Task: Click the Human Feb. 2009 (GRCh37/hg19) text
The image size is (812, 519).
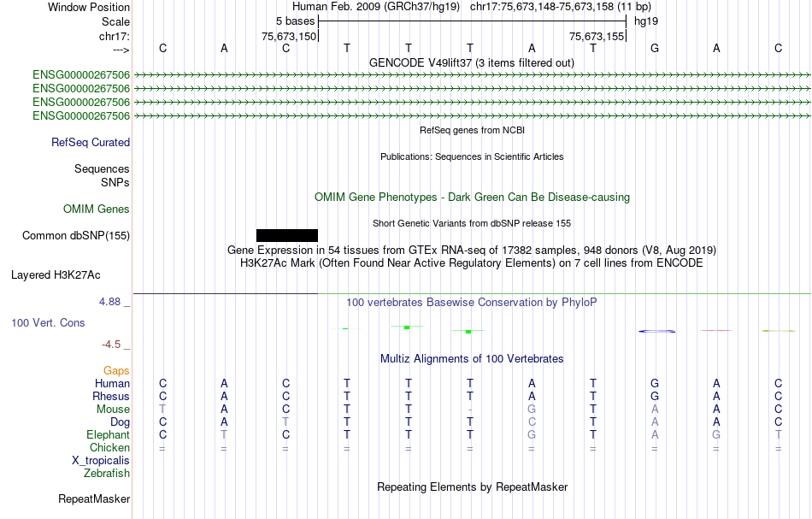Action: (x=376, y=7)
